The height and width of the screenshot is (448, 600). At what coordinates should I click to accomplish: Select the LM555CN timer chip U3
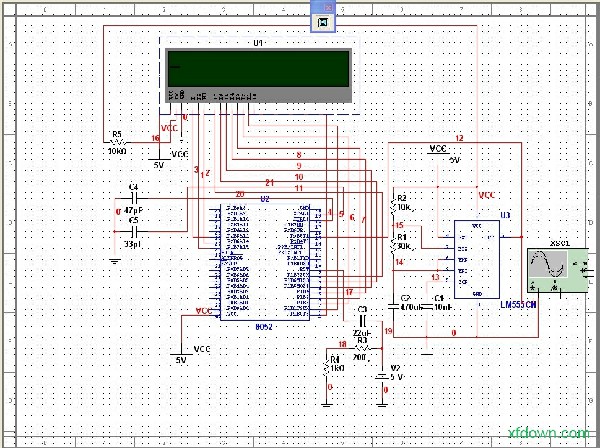476,259
